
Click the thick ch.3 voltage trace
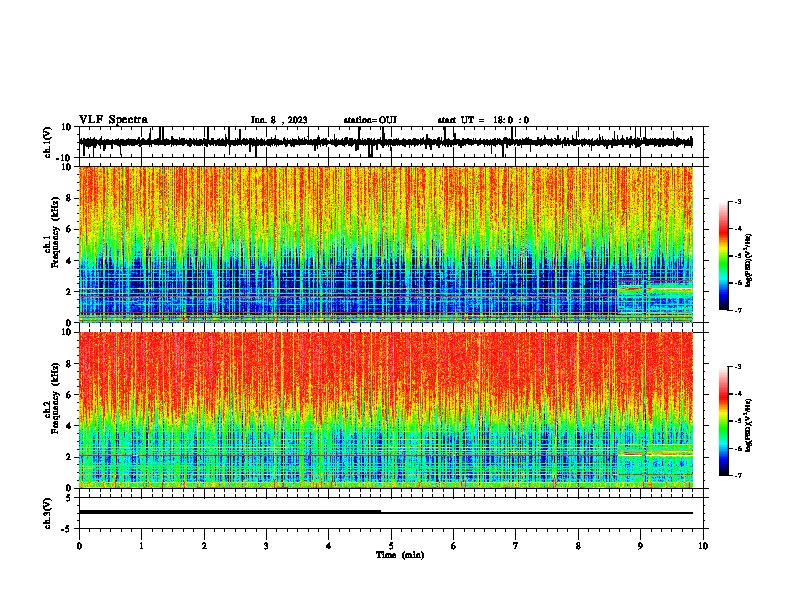230,512
